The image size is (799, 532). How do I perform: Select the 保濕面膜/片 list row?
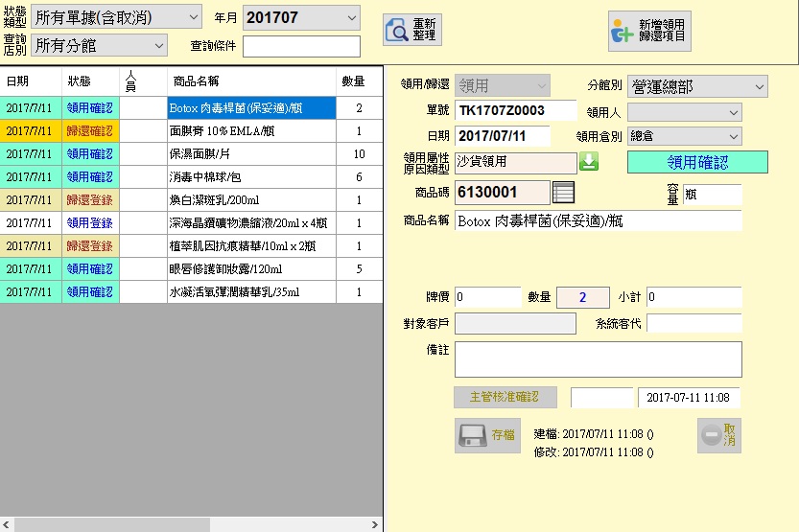pos(250,153)
